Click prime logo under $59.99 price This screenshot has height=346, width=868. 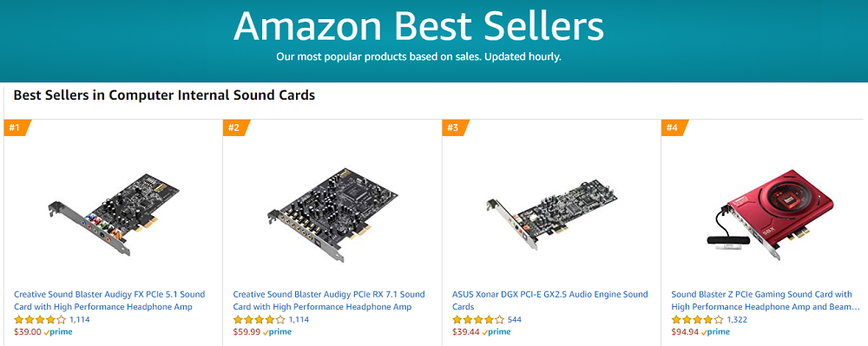[x=277, y=332]
